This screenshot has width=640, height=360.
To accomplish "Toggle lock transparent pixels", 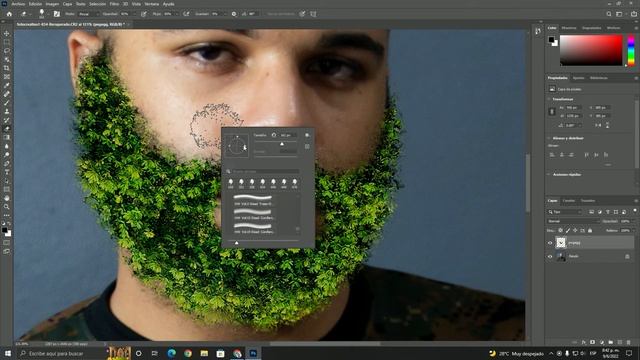I will point(560,231).
